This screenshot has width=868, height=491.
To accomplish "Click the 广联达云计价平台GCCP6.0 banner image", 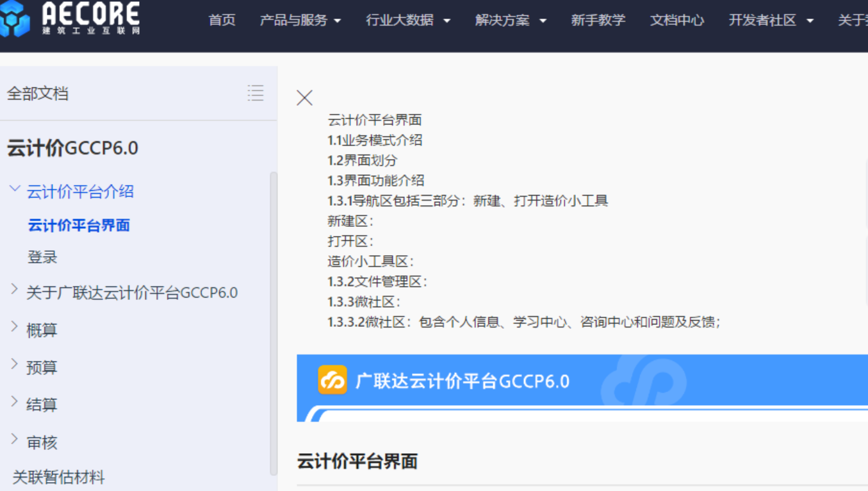I will coord(582,388).
